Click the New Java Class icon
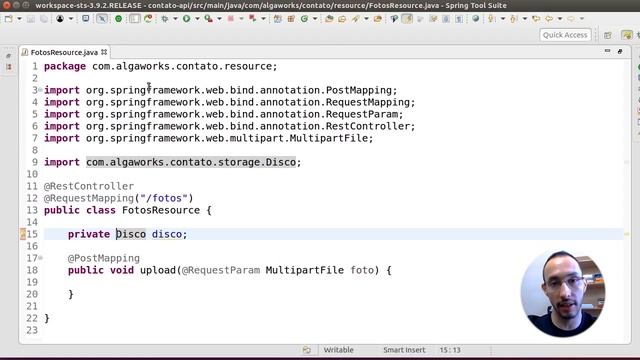This screenshot has width=640, height=360. coord(291,19)
